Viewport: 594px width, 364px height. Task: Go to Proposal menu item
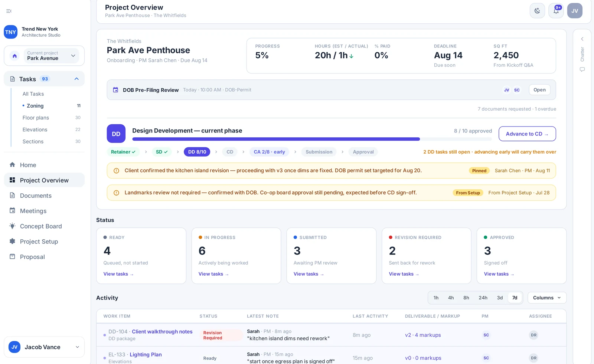(x=44, y=257)
